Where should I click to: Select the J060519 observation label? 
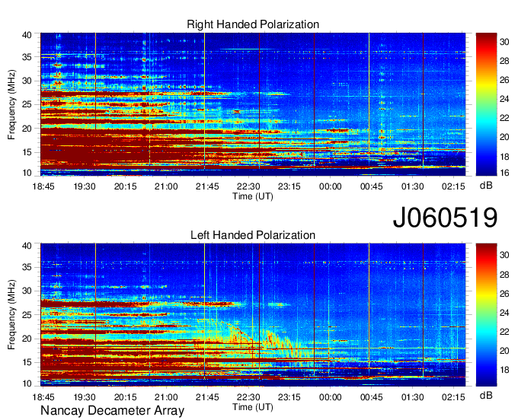click(x=445, y=217)
